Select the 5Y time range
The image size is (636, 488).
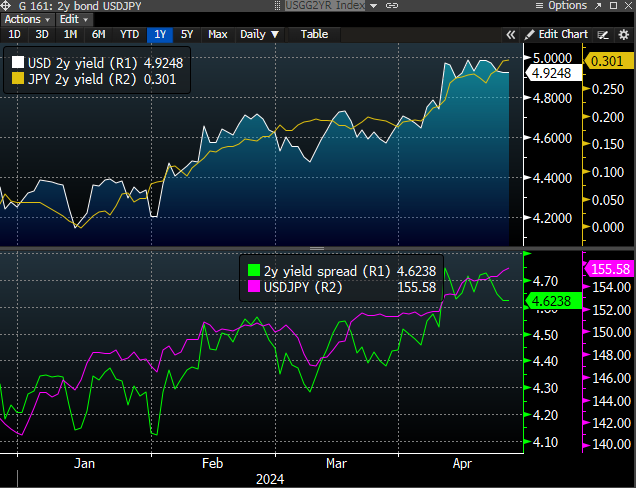click(x=187, y=34)
